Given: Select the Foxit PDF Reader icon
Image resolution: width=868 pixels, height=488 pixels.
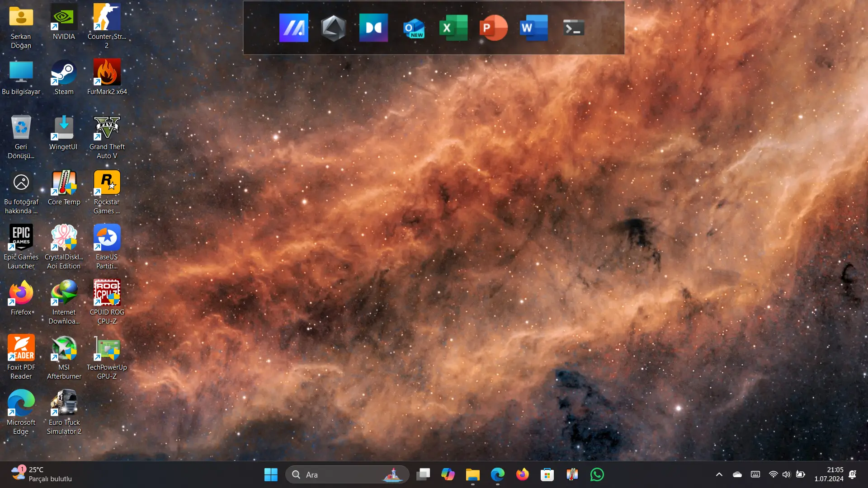Looking at the screenshot, I should click(x=21, y=358).
